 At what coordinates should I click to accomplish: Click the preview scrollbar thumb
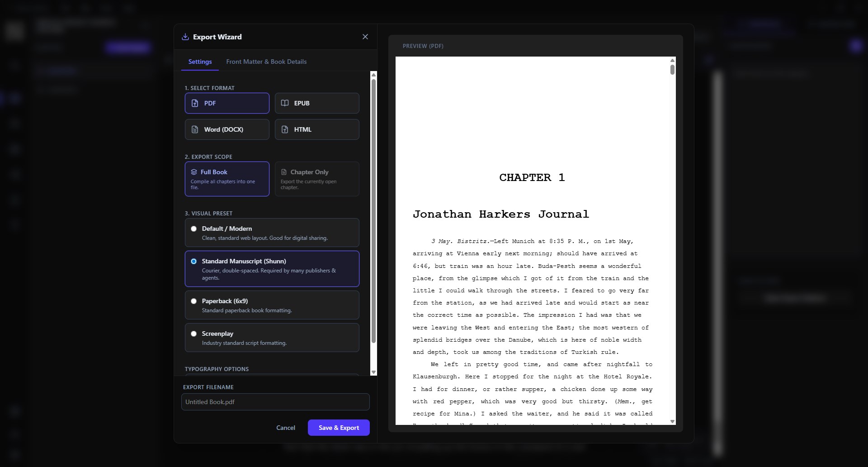coord(672,70)
